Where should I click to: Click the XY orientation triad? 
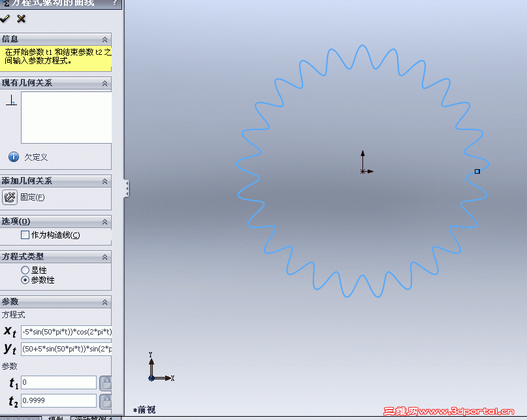point(161,367)
